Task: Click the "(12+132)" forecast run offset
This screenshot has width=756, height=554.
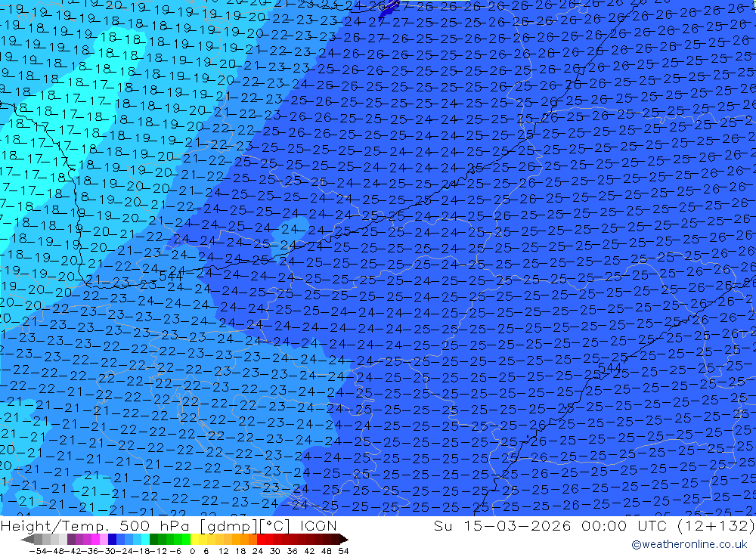Action: [717, 525]
